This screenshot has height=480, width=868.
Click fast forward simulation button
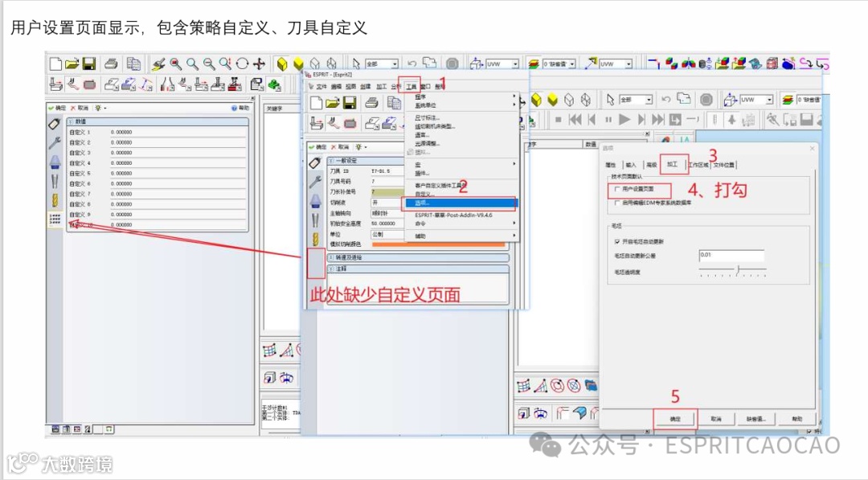657,119
